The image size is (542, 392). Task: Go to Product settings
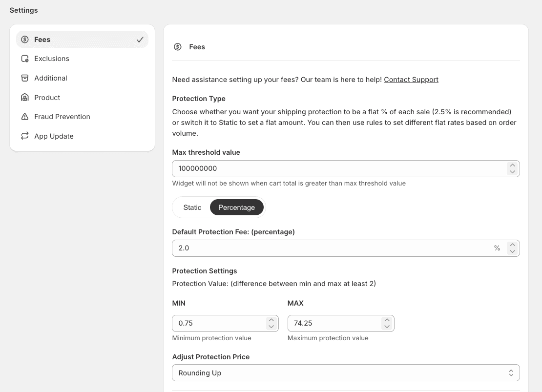click(x=82, y=98)
